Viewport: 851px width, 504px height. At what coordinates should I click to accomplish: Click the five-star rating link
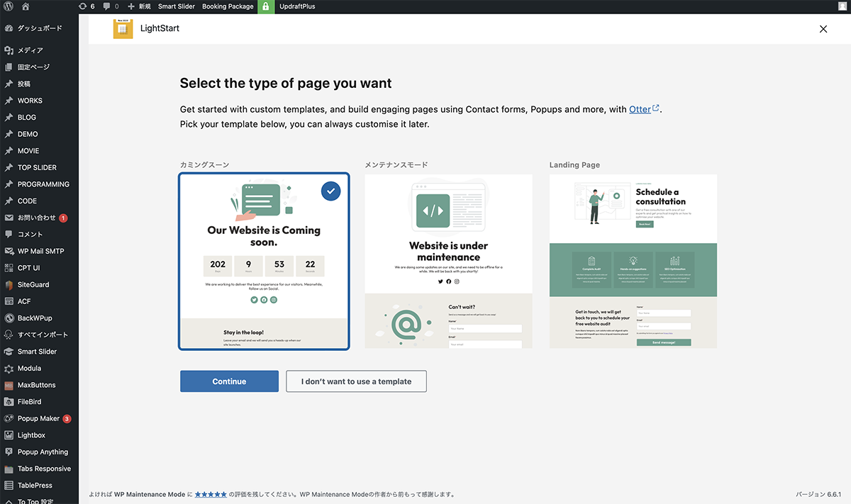[x=211, y=494]
